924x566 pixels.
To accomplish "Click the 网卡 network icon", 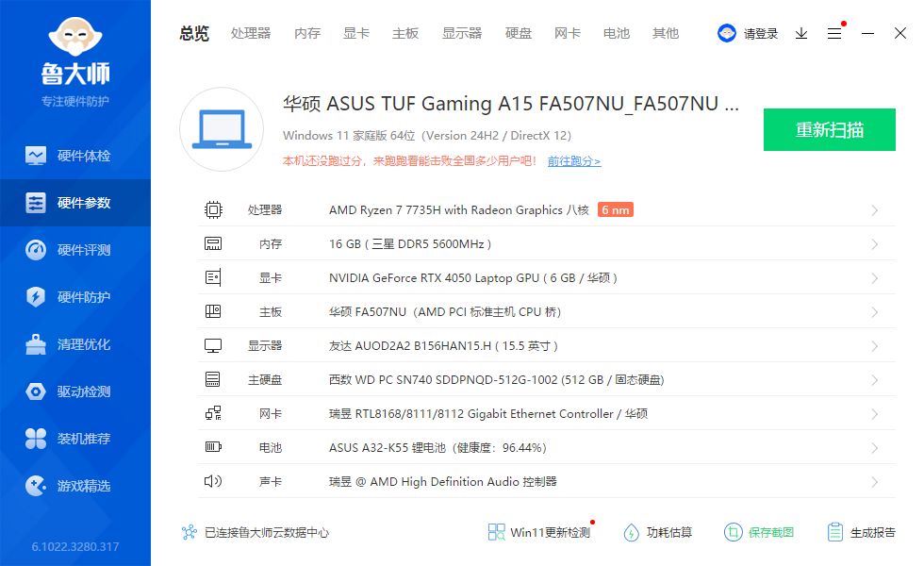I will pos(213,413).
